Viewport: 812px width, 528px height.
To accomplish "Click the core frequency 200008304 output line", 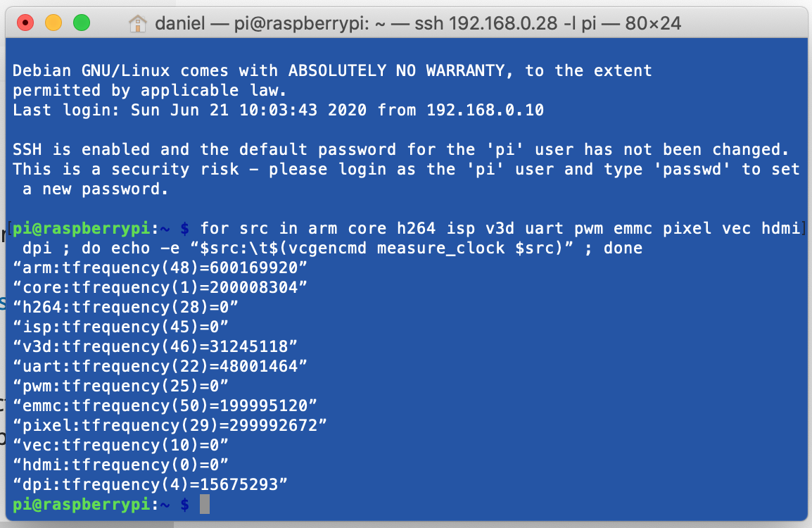I will [x=160, y=287].
